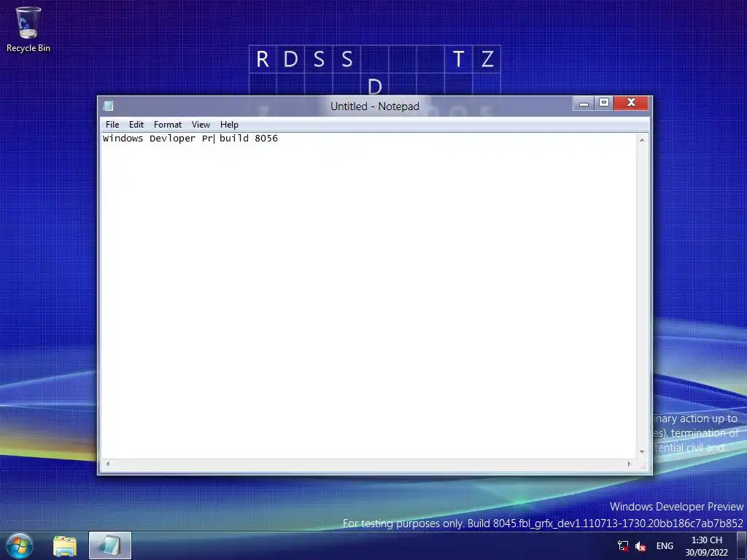Place cursor in the number '8056'

[x=266, y=138]
